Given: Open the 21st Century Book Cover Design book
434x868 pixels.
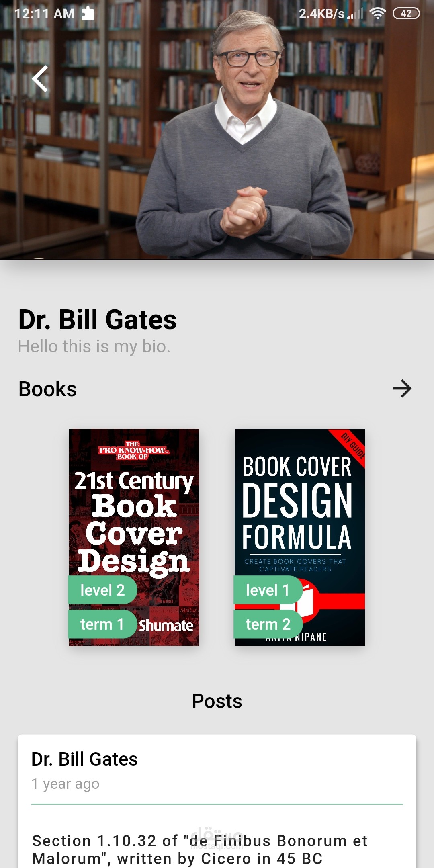Looking at the screenshot, I should pos(134,537).
